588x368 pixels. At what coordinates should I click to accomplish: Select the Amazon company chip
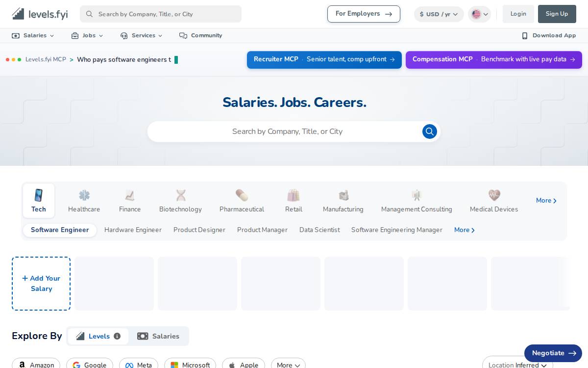point(36,364)
